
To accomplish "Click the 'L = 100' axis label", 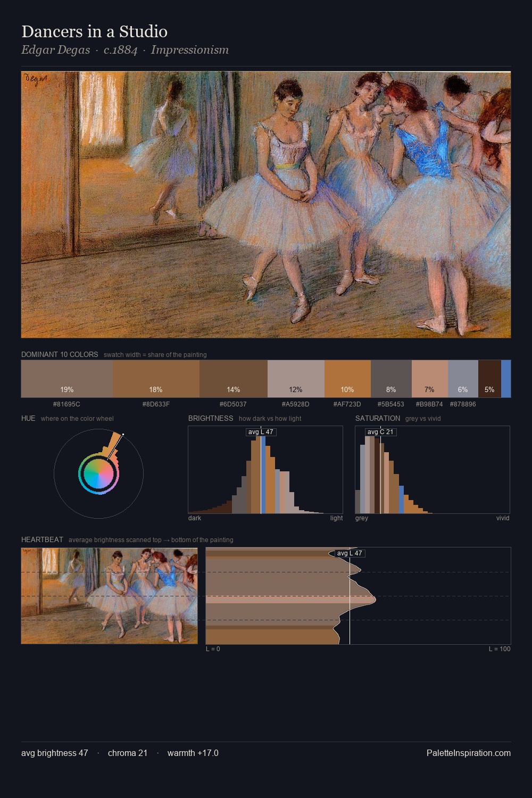I will (500, 649).
